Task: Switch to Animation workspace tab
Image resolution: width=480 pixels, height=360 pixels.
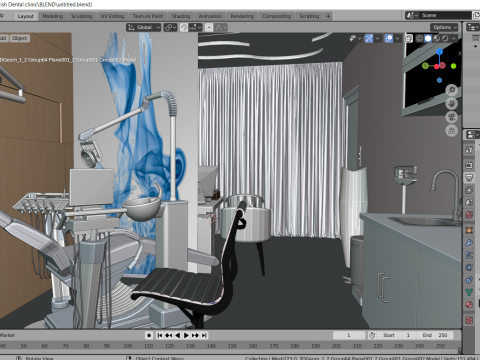Action: pos(210,16)
